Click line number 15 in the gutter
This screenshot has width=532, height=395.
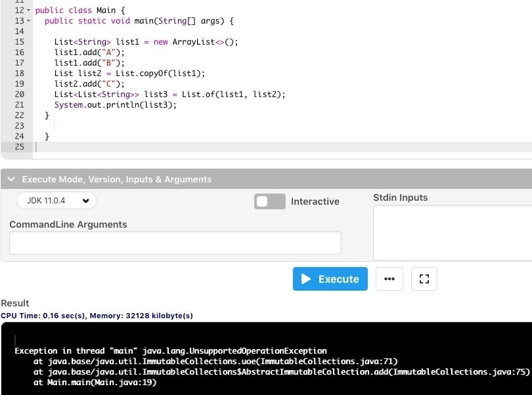pos(18,42)
